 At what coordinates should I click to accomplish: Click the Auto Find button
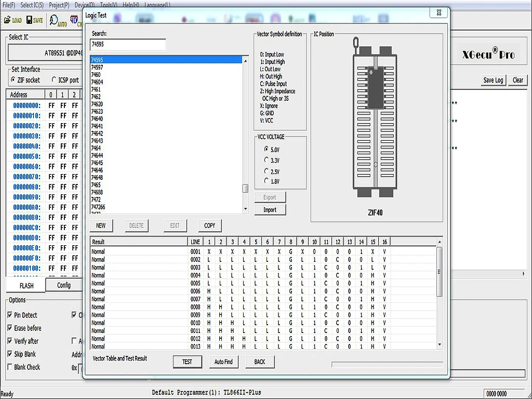(x=223, y=362)
